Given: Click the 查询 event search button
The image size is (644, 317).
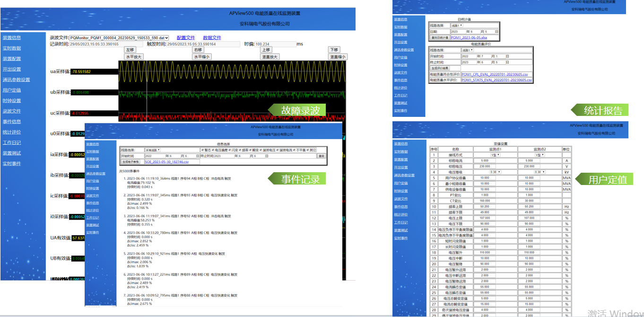Looking at the screenshot, I should click(x=321, y=156).
